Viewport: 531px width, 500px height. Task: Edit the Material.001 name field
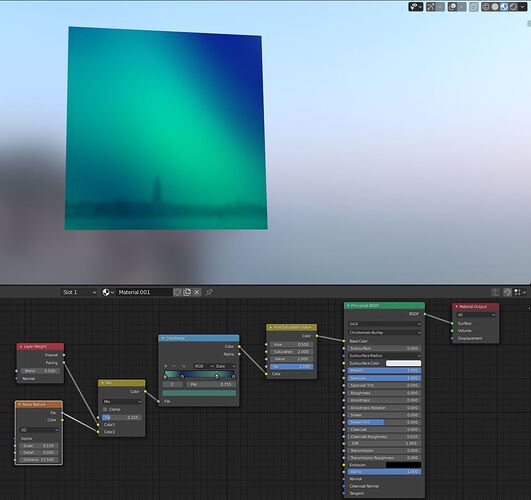click(144, 292)
